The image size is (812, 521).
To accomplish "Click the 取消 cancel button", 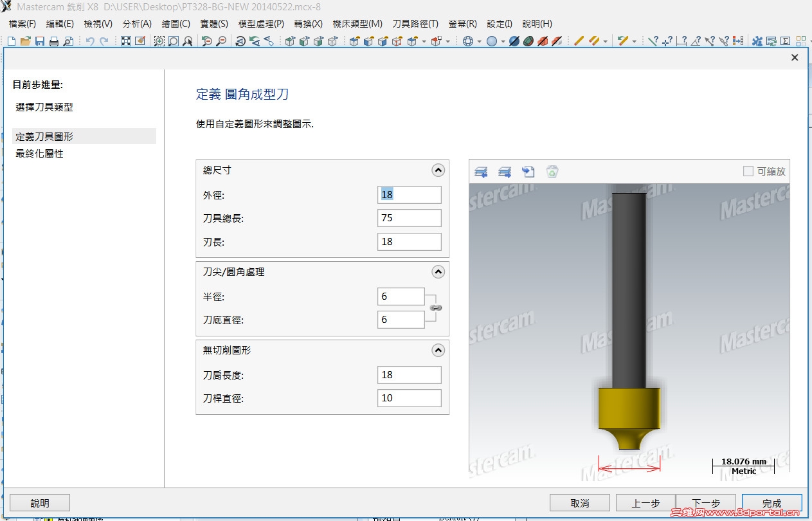I will [580, 503].
